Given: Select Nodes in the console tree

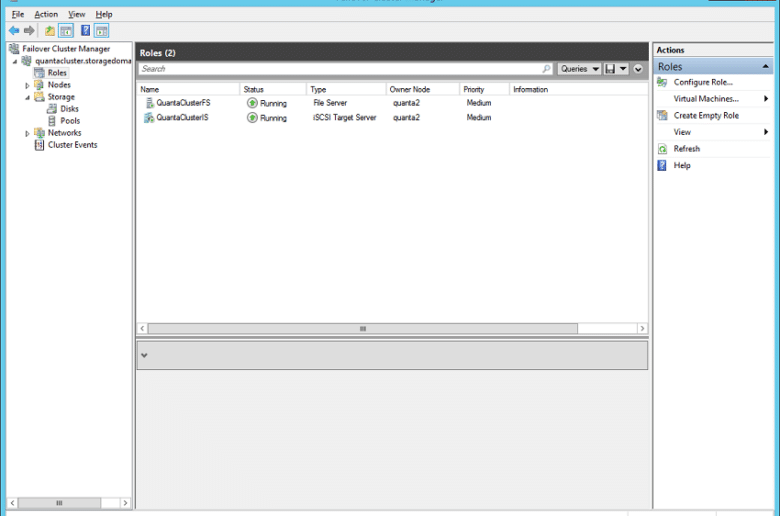Looking at the screenshot, I should [x=59, y=85].
